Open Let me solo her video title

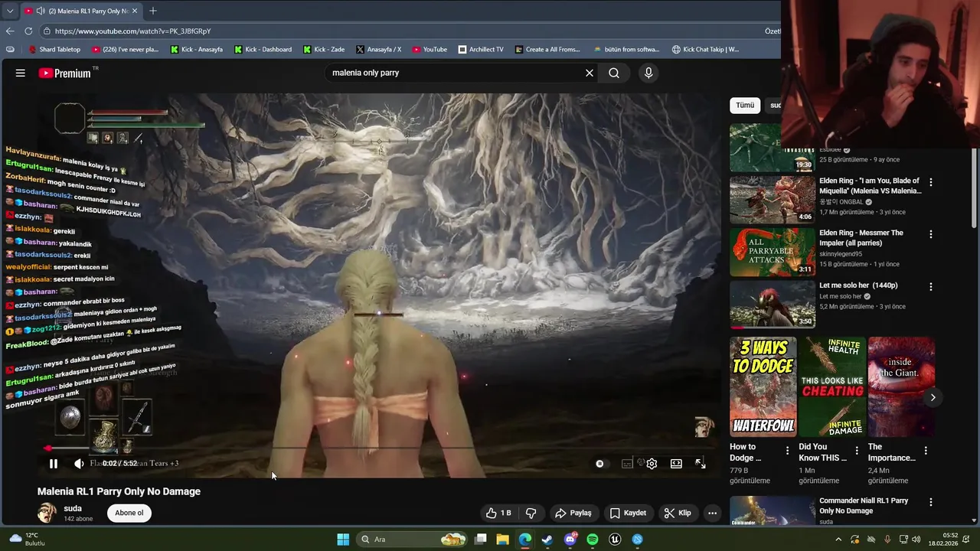click(x=858, y=285)
